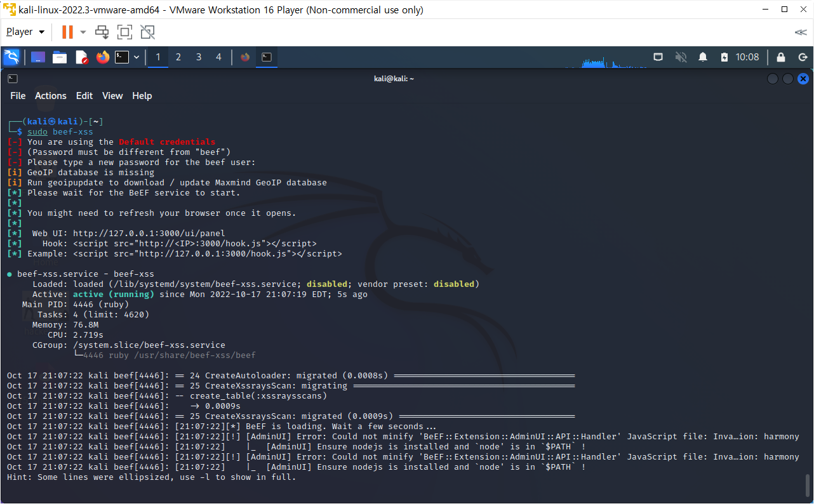Collapse the VMware toolbar with double chevron
The image size is (814, 504).
tap(801, 32)
